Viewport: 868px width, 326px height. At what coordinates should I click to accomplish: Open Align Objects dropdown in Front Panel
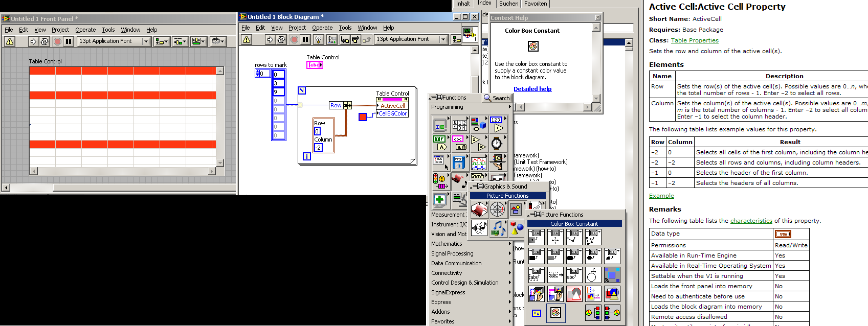(162, 41)
